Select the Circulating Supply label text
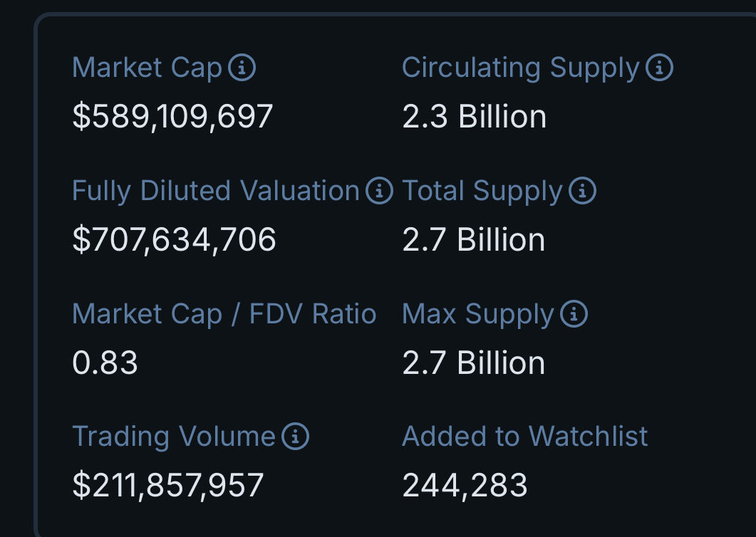 (x=521, y=68)
